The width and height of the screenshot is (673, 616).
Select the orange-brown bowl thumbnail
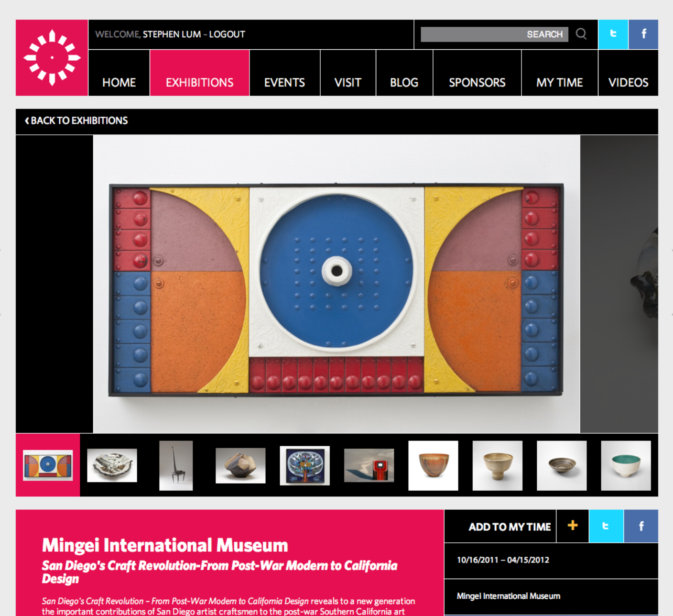pos(433,465)
